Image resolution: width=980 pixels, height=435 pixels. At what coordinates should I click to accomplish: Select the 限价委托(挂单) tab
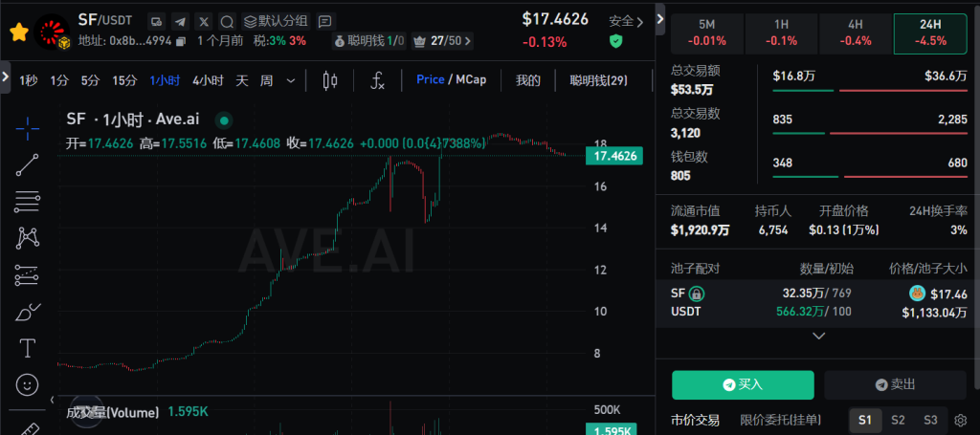(x=780, y=420)
